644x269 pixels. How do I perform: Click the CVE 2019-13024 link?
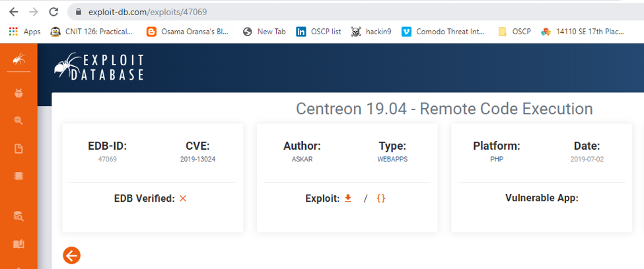point(197,160)
